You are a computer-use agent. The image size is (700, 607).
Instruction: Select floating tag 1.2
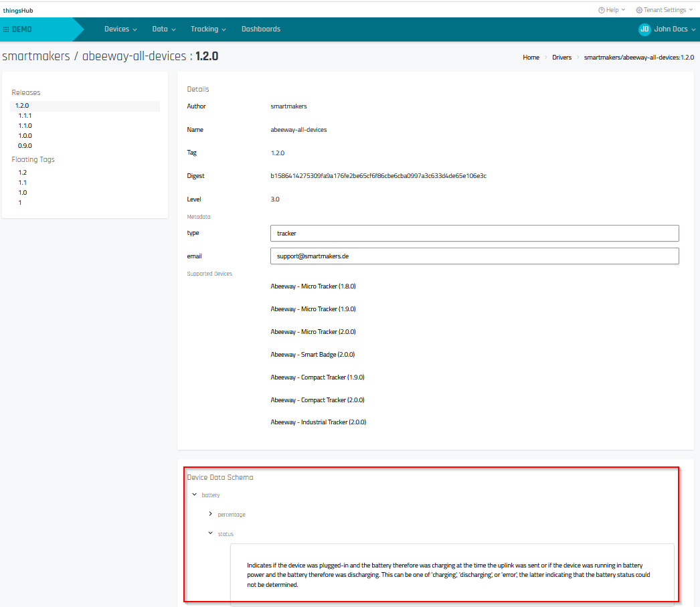point(23,173)
